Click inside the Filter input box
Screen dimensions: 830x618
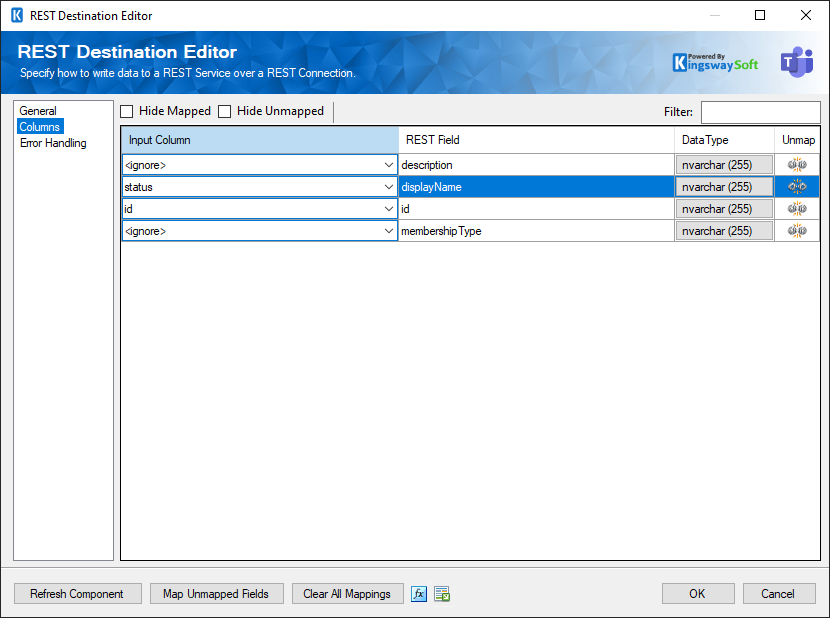point(760,111)
